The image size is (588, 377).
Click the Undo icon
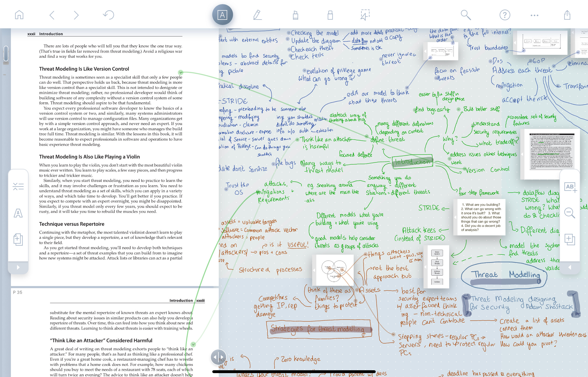[108, 15]
